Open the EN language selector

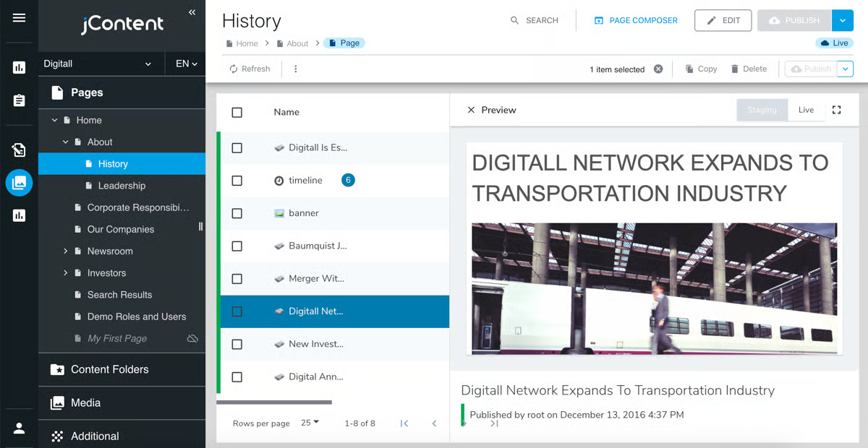tap(186, 64)
